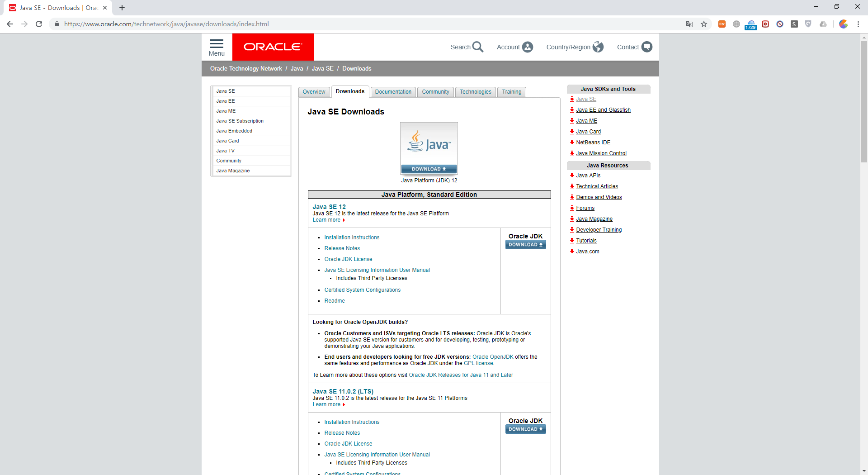Click the drive-shaped extension icon
868x475 pixels.
click(x=823, y=24)
